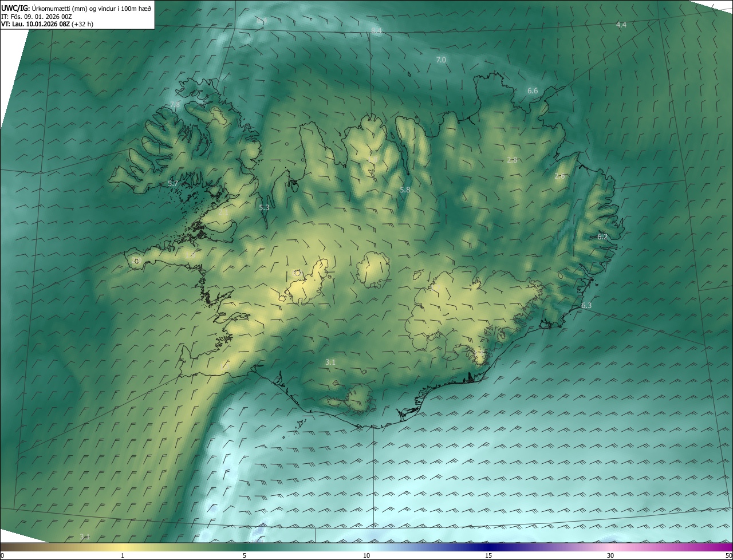
Task: Click the legend tick label 0
Action: pos(2,555)
